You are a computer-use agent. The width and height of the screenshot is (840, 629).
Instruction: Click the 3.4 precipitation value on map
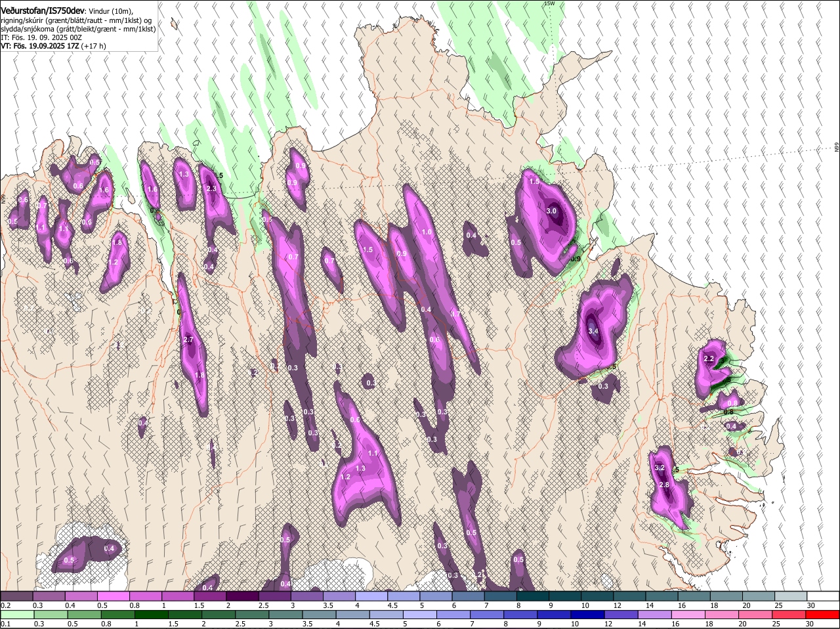coord(593,331)
